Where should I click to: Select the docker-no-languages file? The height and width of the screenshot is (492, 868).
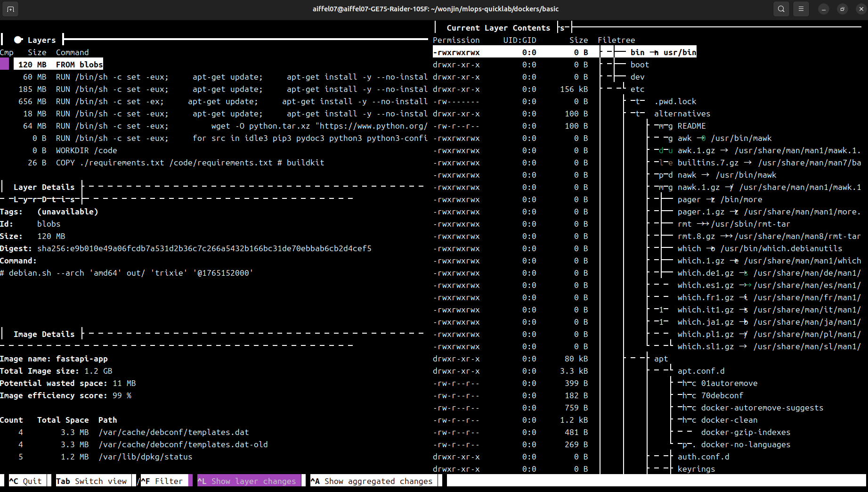point(746,444)
